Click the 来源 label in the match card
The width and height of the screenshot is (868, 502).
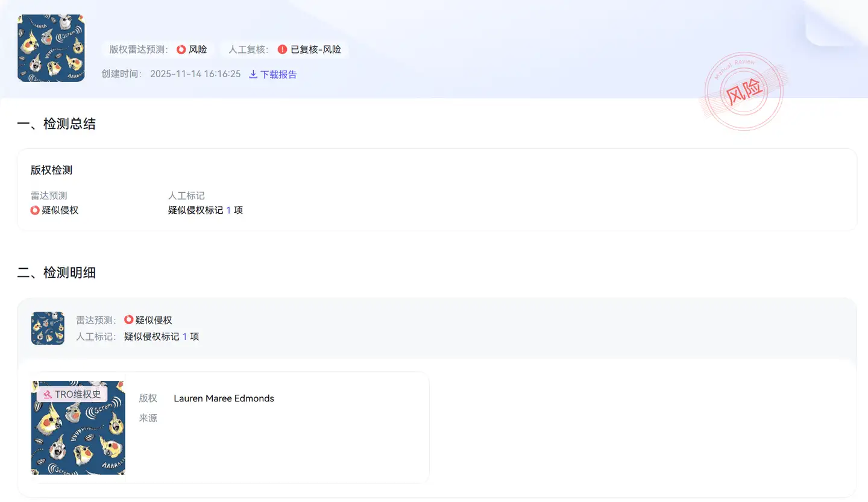(x=148, y=418)
